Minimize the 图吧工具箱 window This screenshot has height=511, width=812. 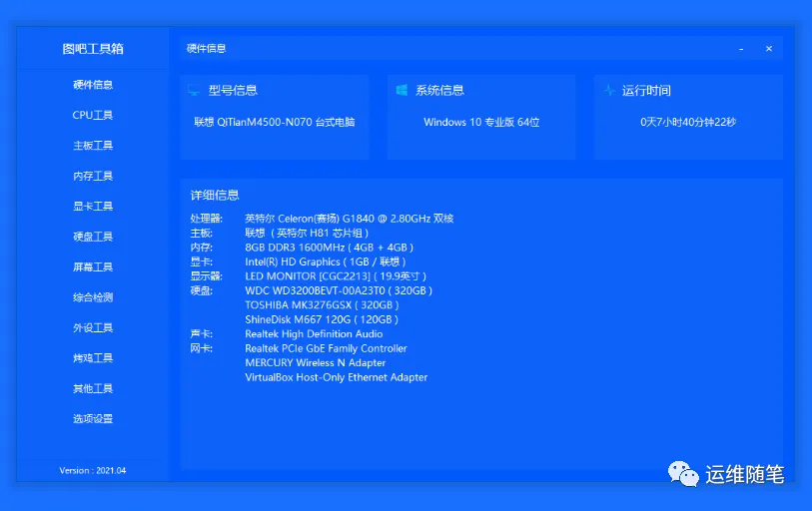pos(741,49)
